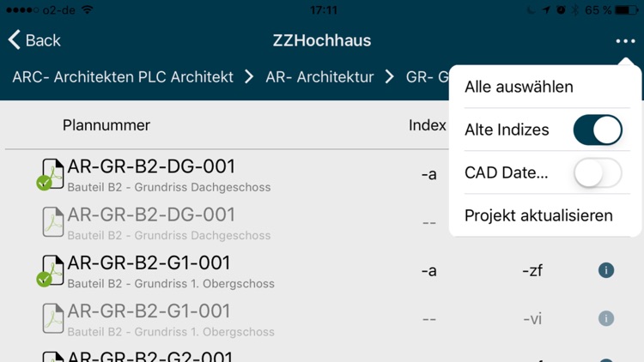Open the three-dot more options menu
The width and height of the screenshot is (644, 362).
(x=625, y=41)
